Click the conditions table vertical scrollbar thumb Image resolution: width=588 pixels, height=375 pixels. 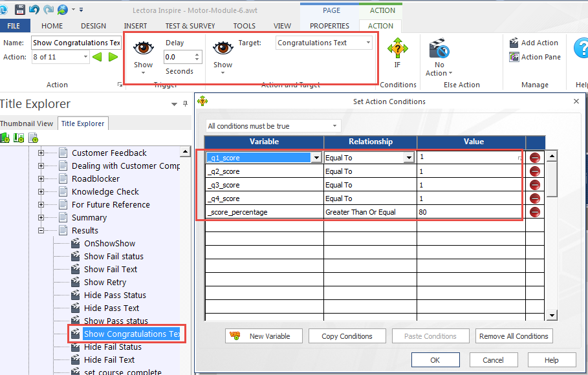[551, 179]
